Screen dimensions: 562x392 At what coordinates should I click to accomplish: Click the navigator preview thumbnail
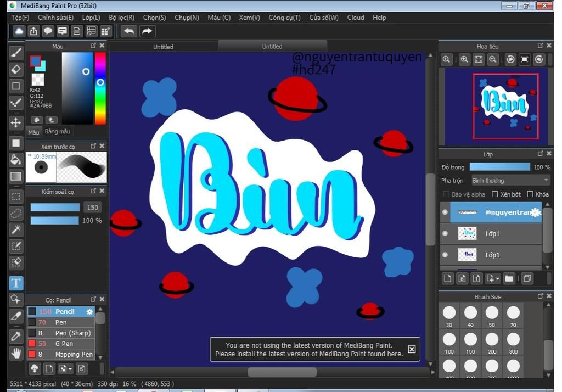point(496,107)
